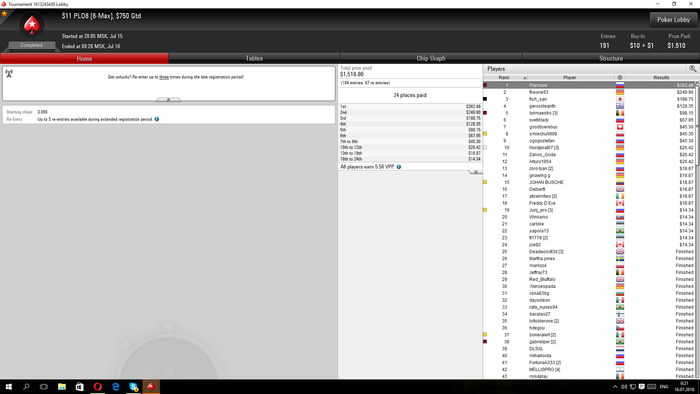This screenshot has width=700, height=394.
Task: Open the volume icon in system tray
Action: point(624,387)
